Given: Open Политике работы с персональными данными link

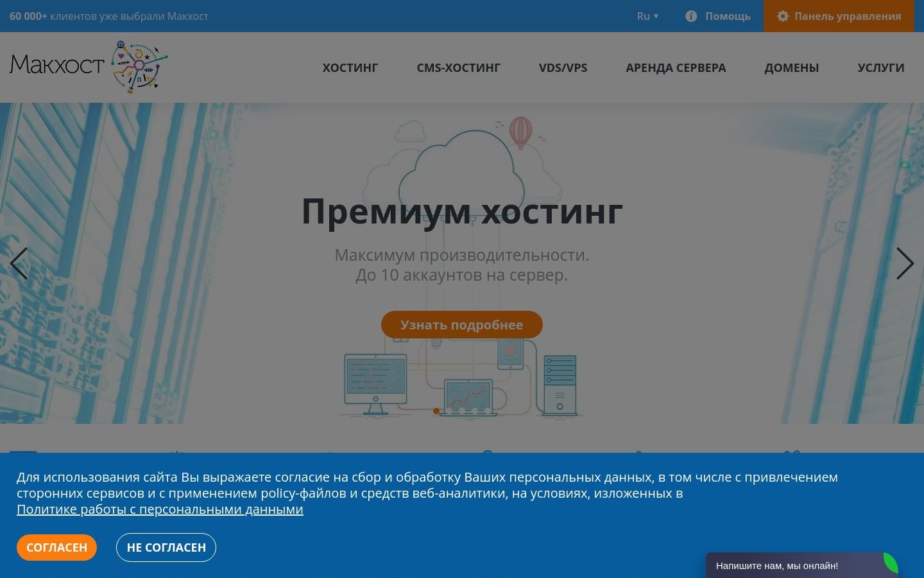Looking at the screenshot, I should click(x=160, y=509).
